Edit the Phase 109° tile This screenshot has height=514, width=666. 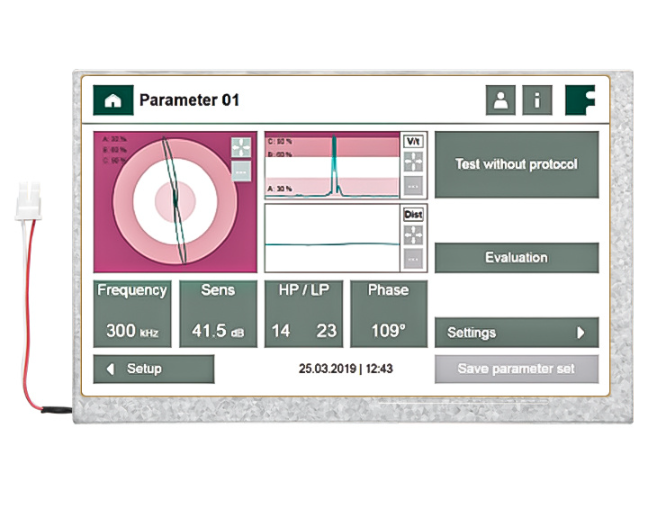[389, 313]
